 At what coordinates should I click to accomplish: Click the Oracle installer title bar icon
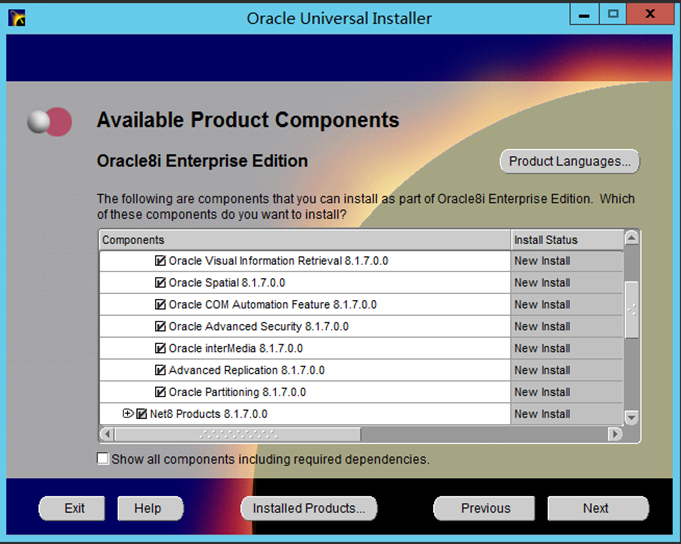(x=17, y=18)
